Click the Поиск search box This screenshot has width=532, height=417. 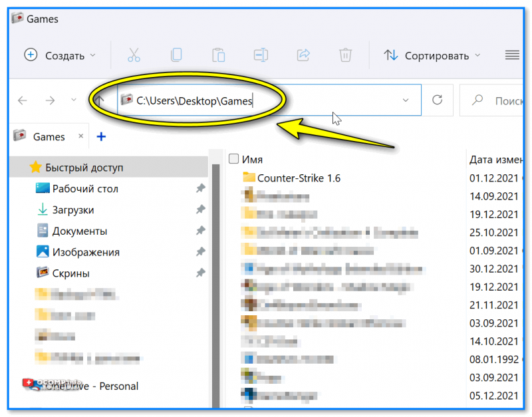[492, 100]
